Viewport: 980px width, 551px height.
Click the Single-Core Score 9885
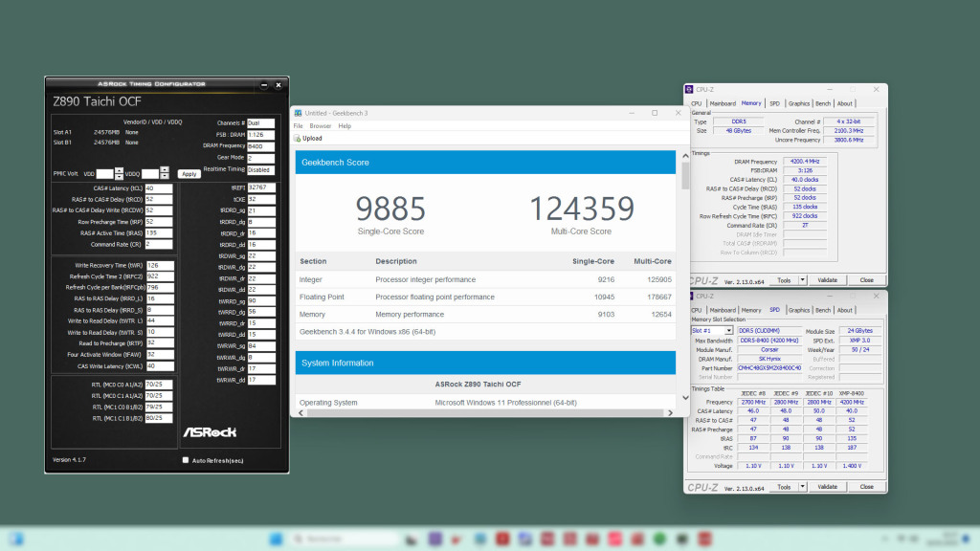click(390, 209)
